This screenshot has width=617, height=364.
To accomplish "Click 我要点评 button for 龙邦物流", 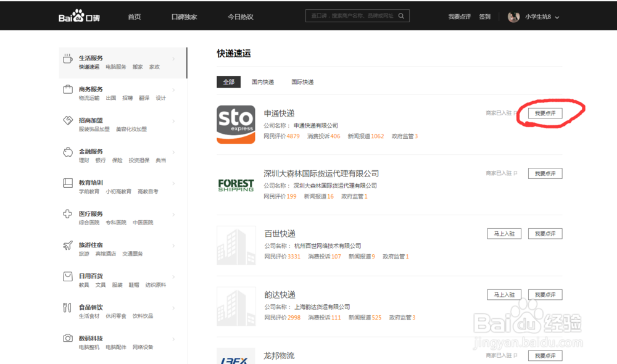I will (545, 356).
